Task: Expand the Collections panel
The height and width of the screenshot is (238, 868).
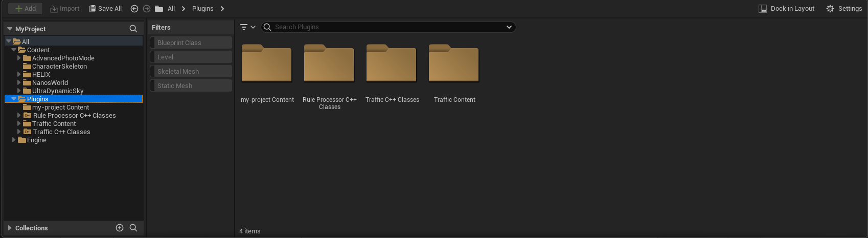Action: [10, 228]
